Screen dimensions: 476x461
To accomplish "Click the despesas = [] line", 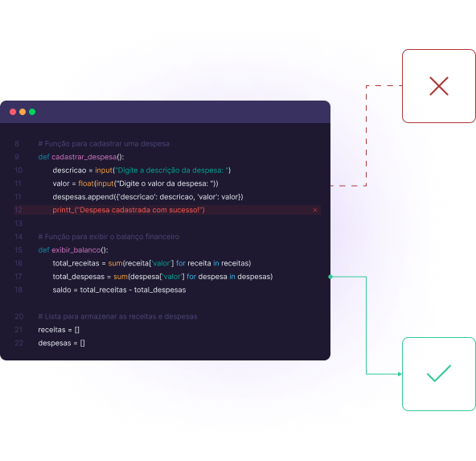I will [61, 344].
